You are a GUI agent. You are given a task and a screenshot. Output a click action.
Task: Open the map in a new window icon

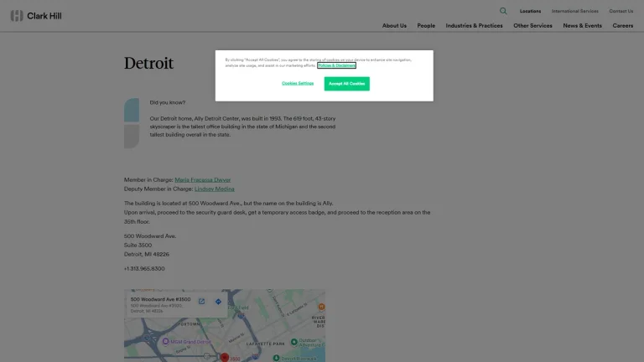click(201, 302)
